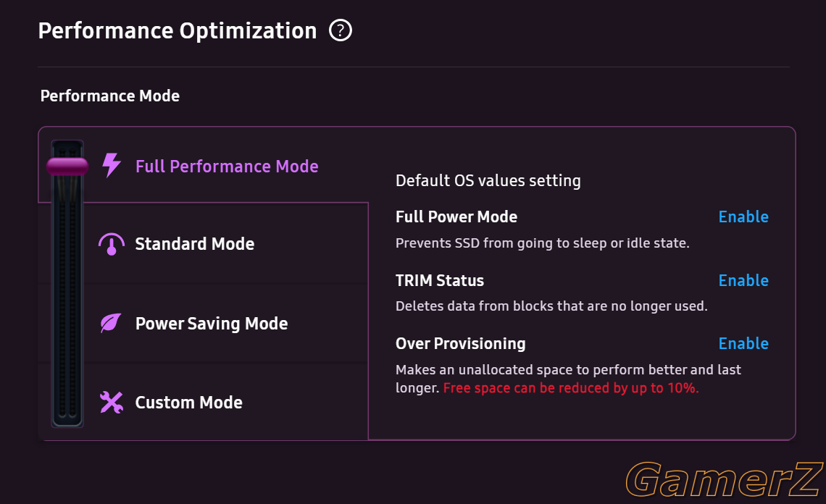Click the GamerZ watermark logo
The height and width of the screenshot is (504, 826).
coord(725,479)
